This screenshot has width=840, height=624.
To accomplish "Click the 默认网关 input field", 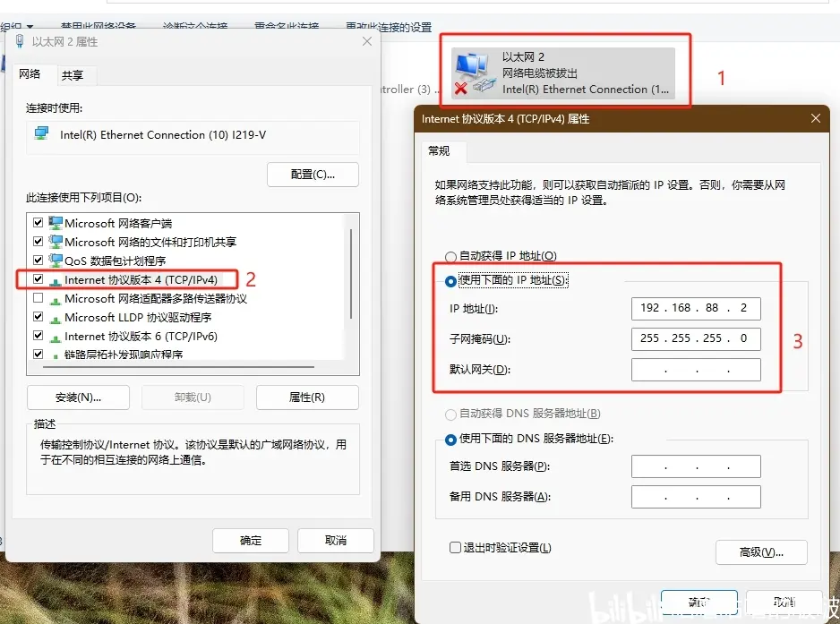I will 696,370.
